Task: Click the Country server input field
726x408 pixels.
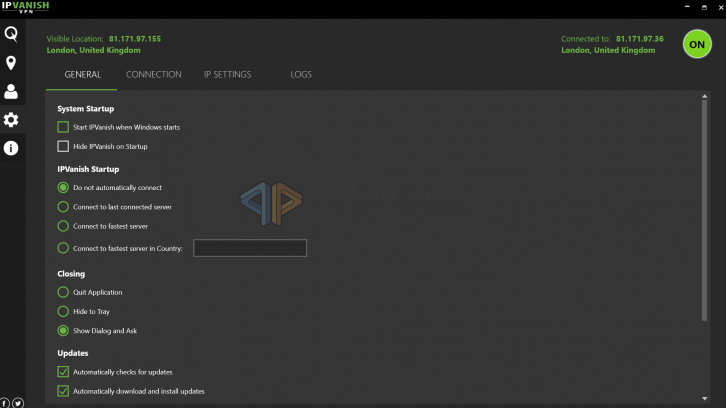Action: [249, 248]
